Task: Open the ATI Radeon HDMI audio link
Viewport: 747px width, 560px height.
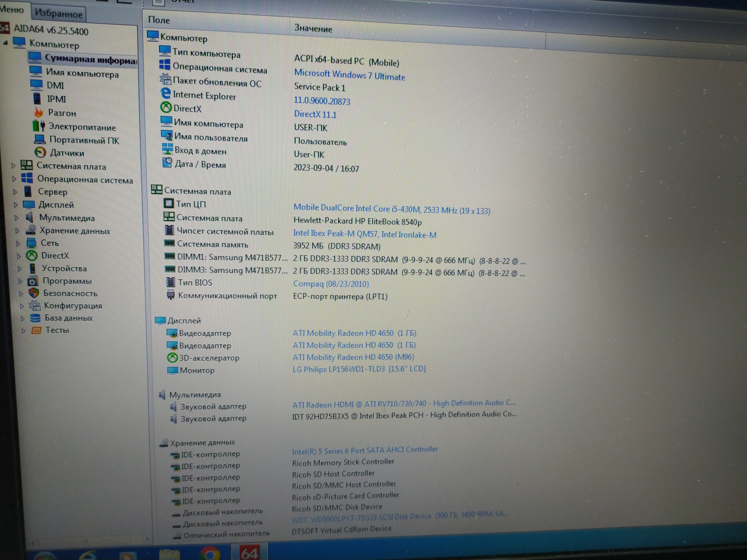Action: tap(404, 403)
